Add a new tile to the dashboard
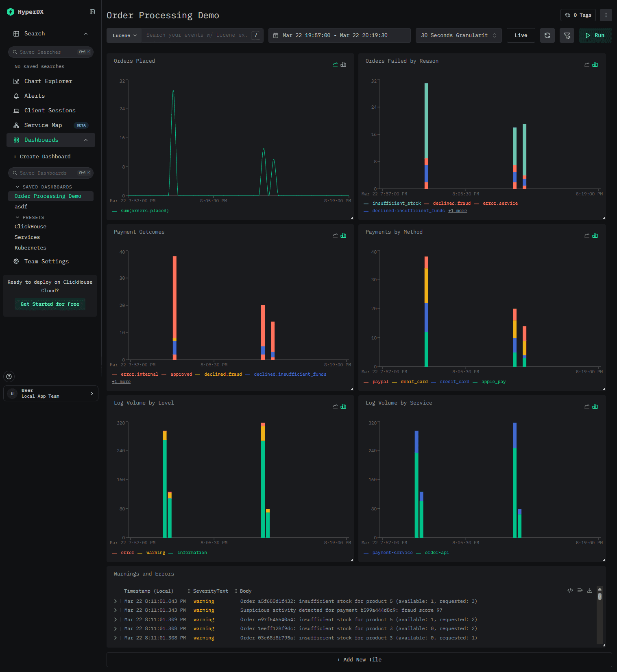This screenshot has height=672, width=617. tap(359, 660)
